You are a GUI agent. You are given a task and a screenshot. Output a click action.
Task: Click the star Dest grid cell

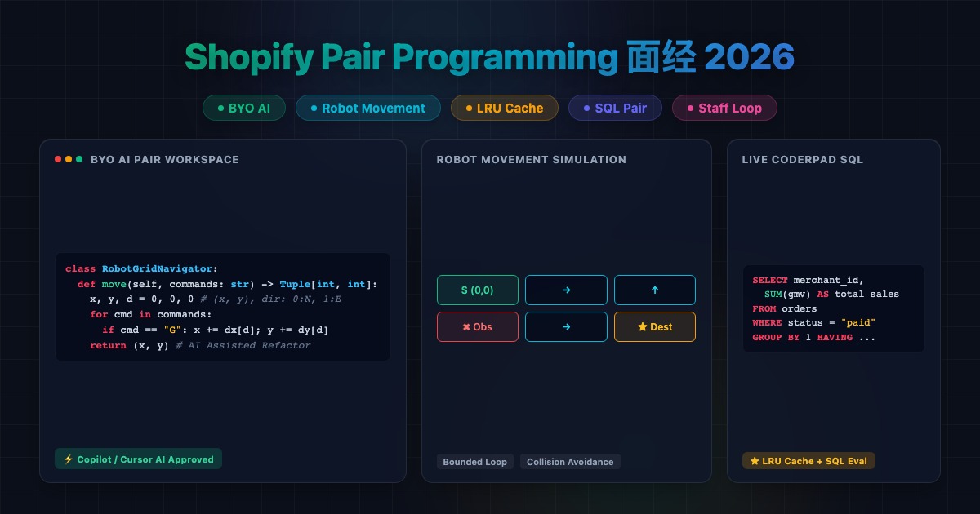point(655,326)
